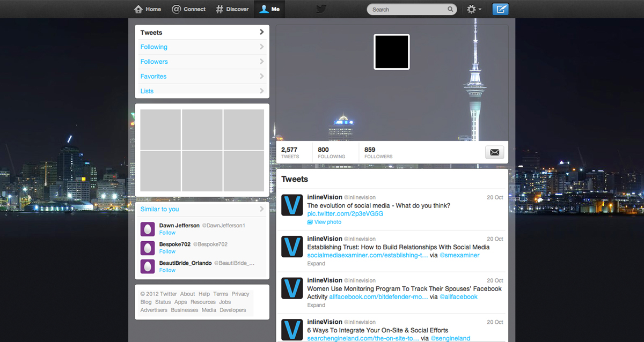Expand the tweet about Establishing Trust
This screenshot has height=342, width=644.
(x=315, y=263)
